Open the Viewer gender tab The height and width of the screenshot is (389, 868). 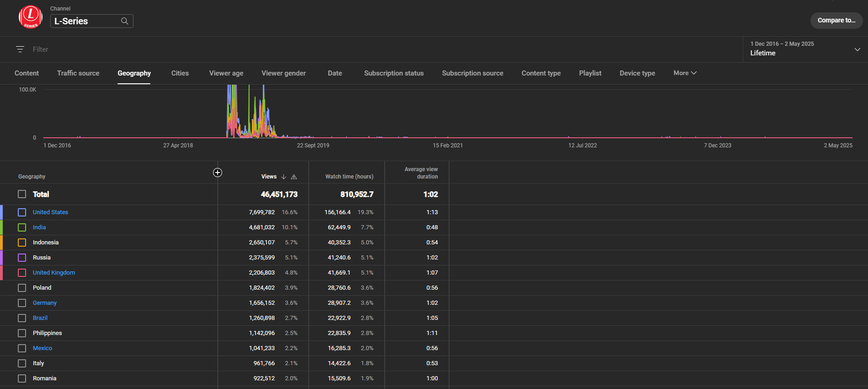[x=283, y=73]
